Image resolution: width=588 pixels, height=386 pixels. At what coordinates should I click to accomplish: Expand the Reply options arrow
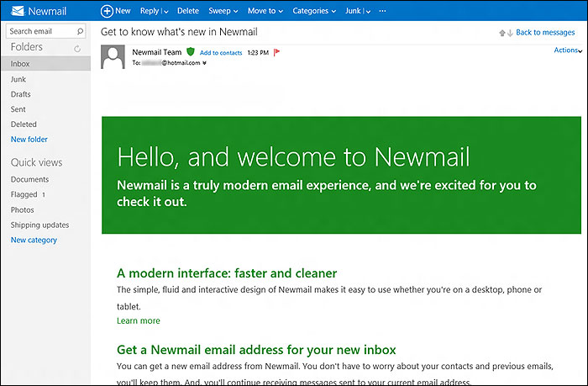[x=166, y=12]
